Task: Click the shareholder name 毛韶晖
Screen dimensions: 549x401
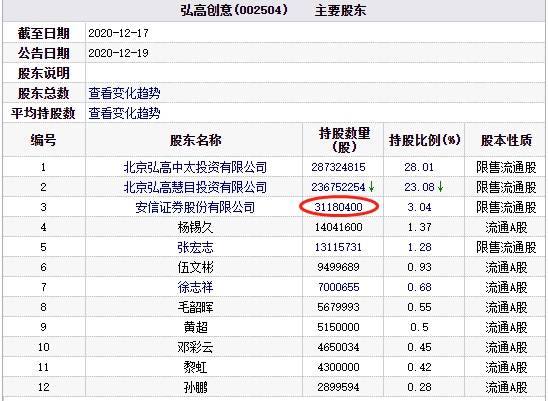Action: [x=195, y=307]
